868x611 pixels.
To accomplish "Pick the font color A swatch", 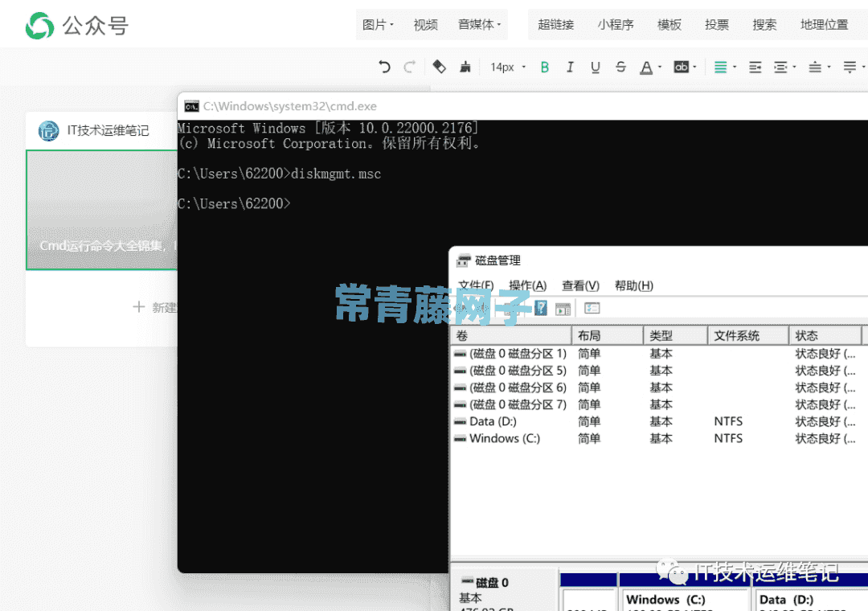I will tap(646, 67).
